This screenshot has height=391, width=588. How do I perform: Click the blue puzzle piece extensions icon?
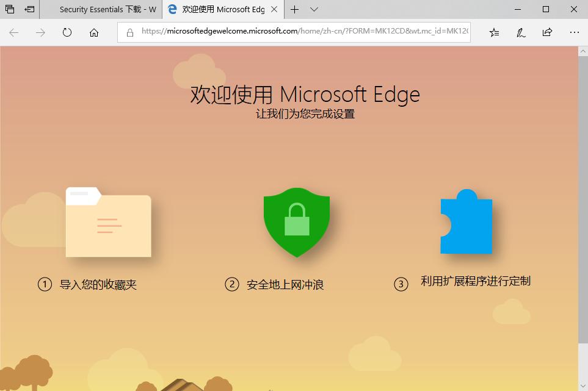click(x=465, y=223)
